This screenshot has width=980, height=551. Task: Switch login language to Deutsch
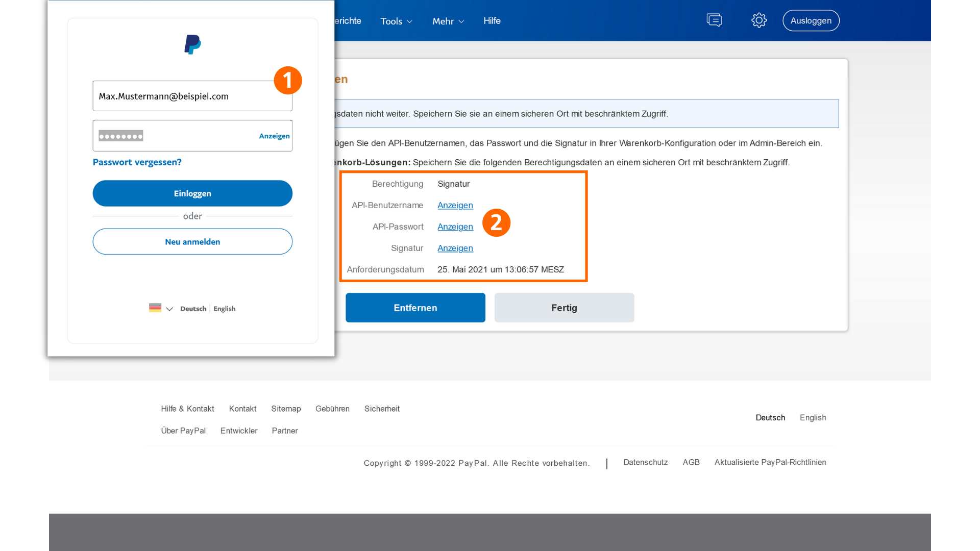(193, 309)
